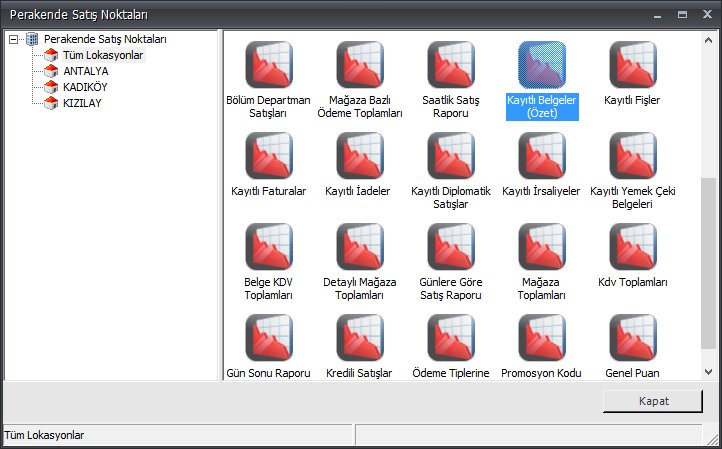722x449 pixels.
Task: Click the vertical scrollbar thumb in the report list
Action: pos(708,262)
